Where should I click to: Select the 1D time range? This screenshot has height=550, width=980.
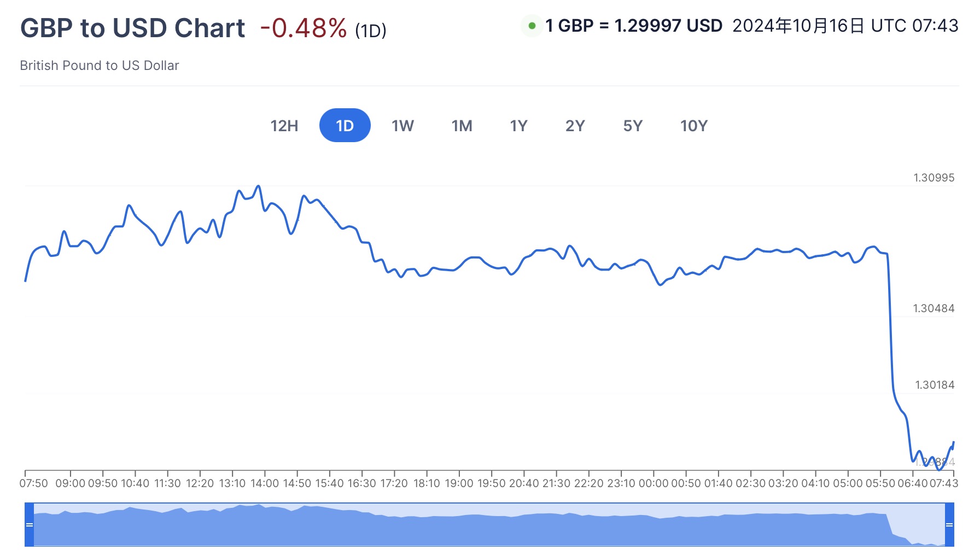click(x=345, y=126)
